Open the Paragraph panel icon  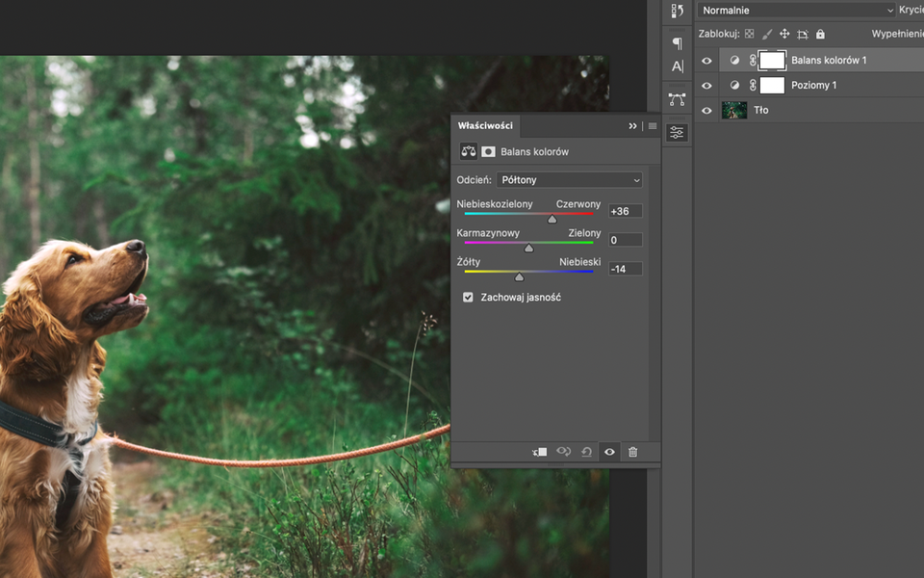678,43
